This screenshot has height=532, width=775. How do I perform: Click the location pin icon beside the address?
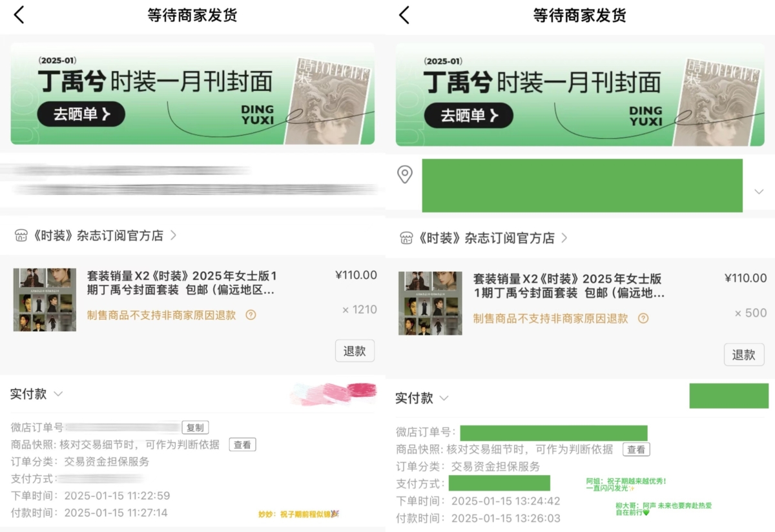[405, 174]
